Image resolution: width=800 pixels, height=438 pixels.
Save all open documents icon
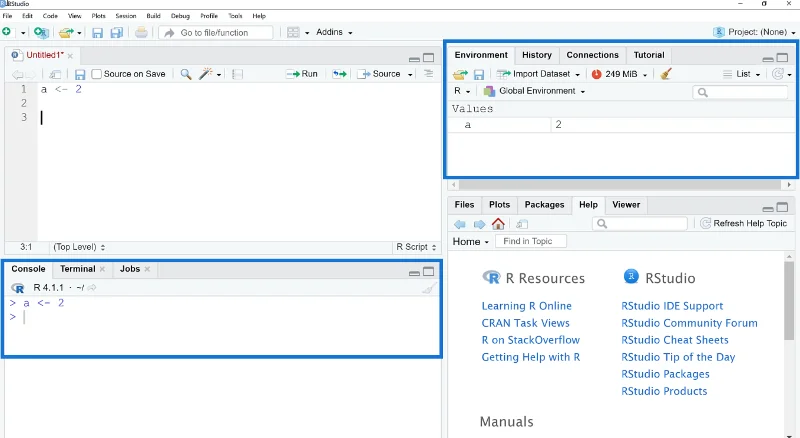pos(117,33)
